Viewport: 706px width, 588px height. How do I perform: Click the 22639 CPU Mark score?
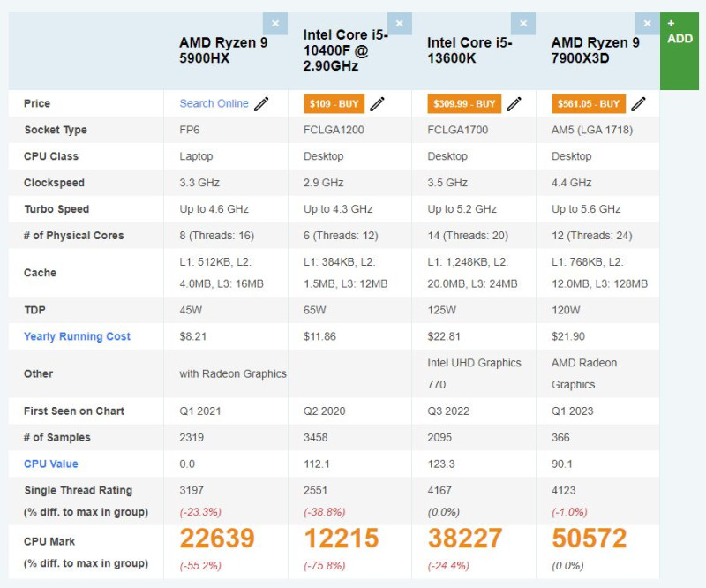(217, 538)
